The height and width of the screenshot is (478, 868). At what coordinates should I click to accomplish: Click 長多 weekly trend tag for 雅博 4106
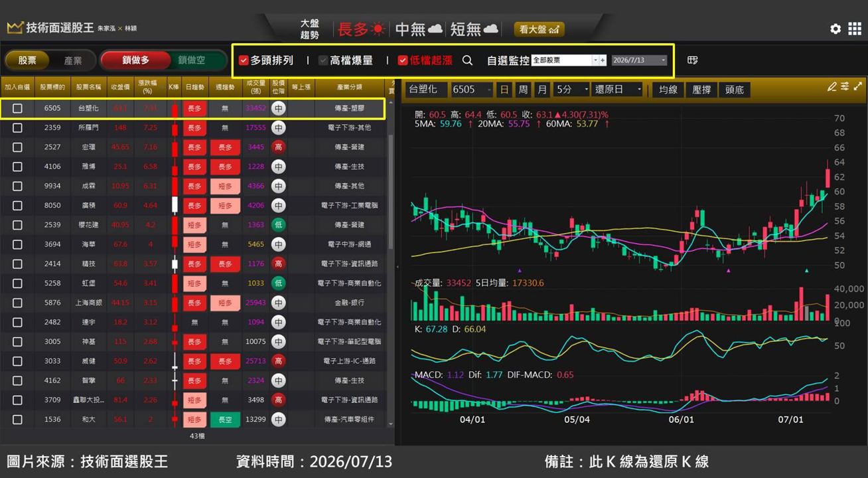[x=225, y=167]
